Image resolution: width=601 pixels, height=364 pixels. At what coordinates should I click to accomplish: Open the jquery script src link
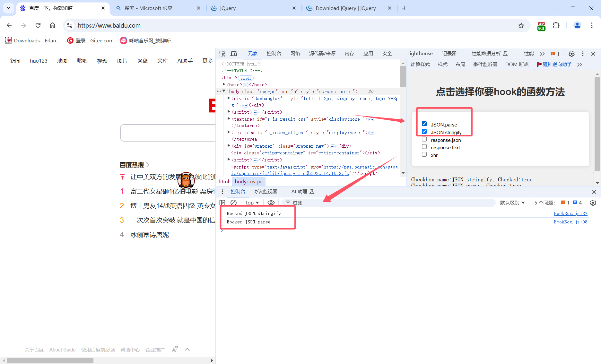click(x=315, y=170)
